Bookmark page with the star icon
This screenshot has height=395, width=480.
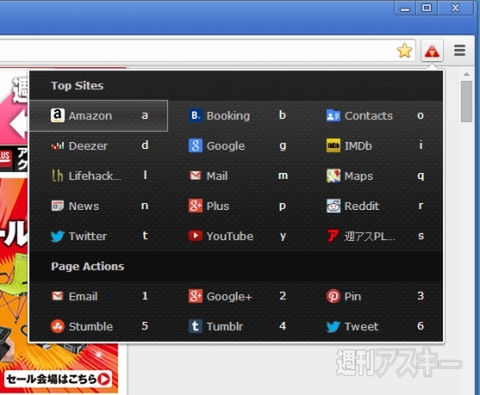point(404,51)
